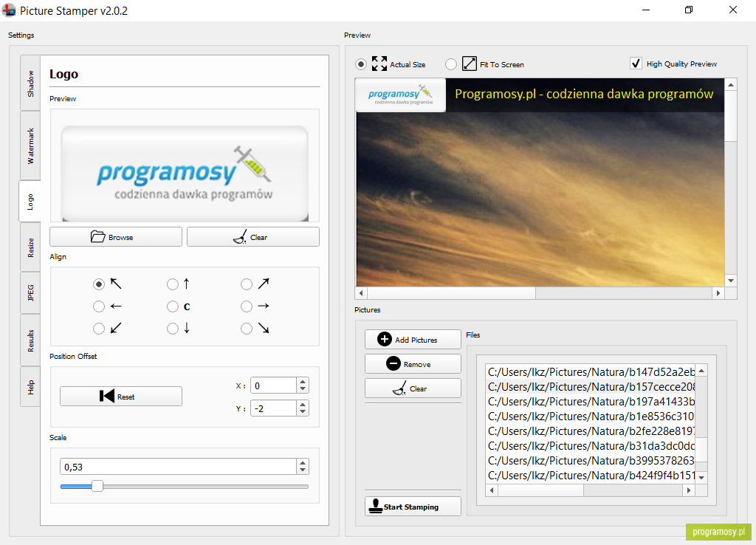756x545 pixels.
Task: Select bottom-right align radio button
Action: [x=247, y=329]
